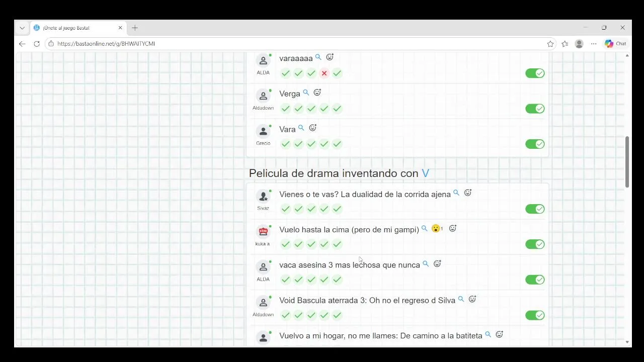Click the answer text 'Verga'
The width and height of the screenshot is (644, 362).
coord(290,94)
